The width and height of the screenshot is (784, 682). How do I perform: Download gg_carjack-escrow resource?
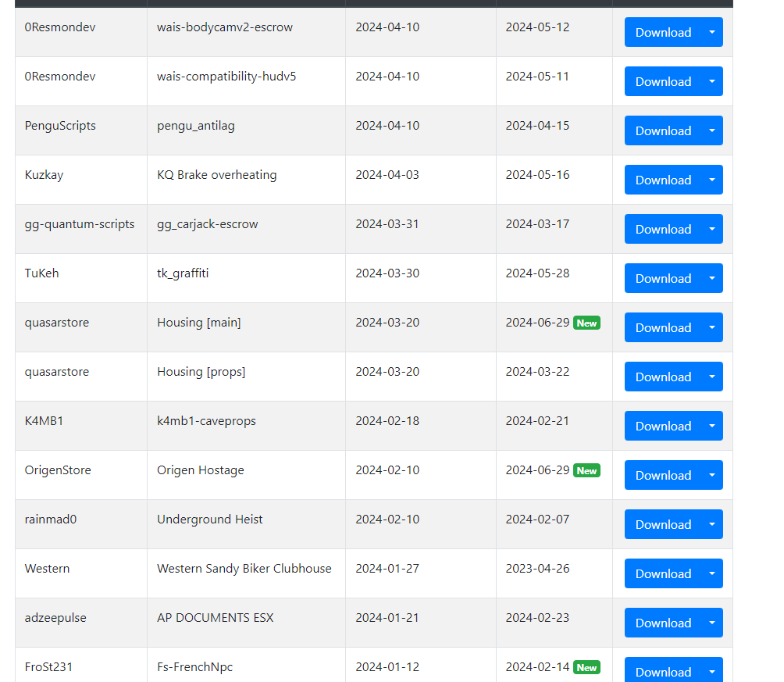click(663, 229)
